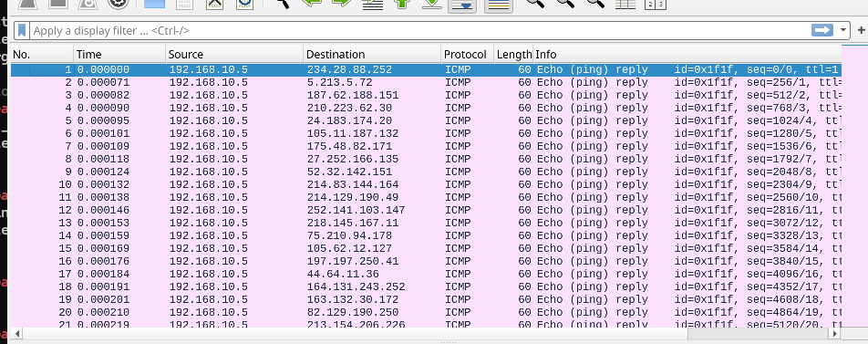The width and height of the screenshot is (868, 344).
Task: Sort by the Info column header
Action: tap(687, 54)
